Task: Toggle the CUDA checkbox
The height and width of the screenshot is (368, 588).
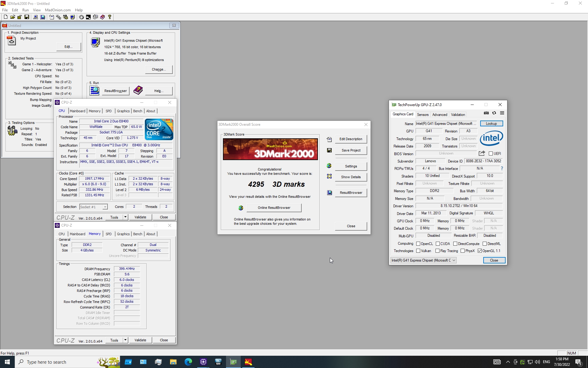Action: 438,244
